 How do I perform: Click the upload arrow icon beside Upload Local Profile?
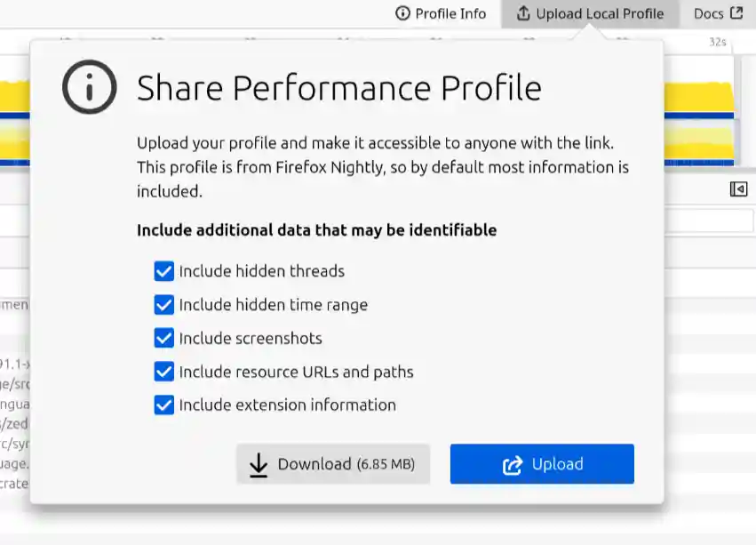click(x=523, y=13)
